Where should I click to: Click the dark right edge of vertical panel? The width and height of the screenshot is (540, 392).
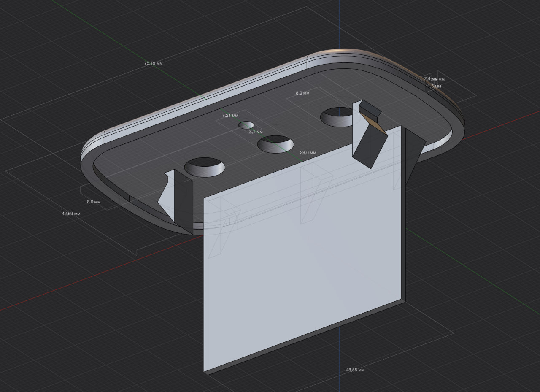(402, 211)
